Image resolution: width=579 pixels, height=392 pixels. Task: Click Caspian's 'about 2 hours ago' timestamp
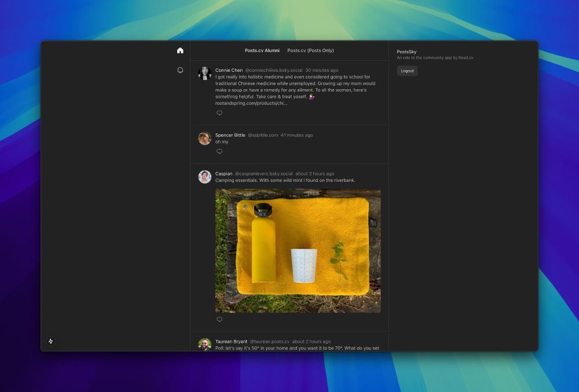[x=314, y=174]
